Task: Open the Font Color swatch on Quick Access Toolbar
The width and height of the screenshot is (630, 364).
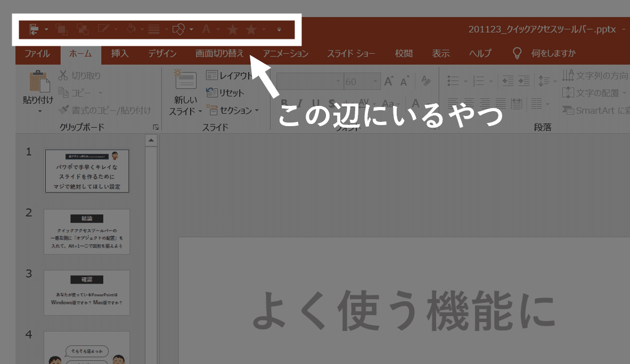Action: point(207,29)
